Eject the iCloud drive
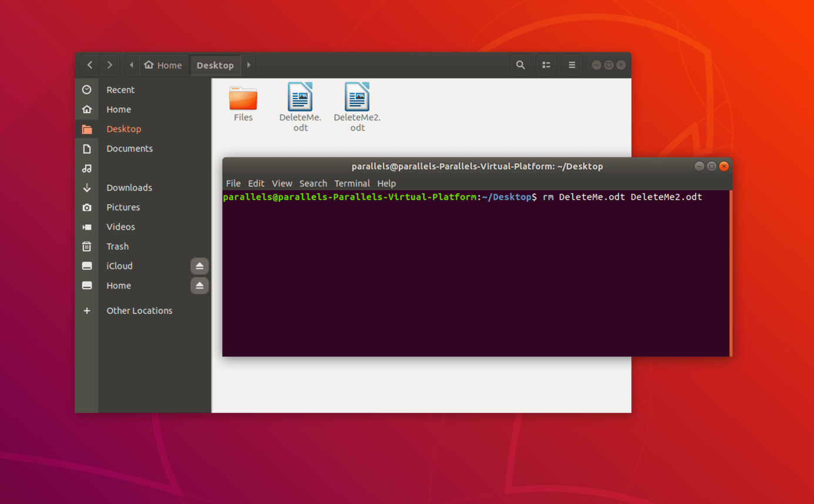This screenshot has width=814, height=504. 199,265
